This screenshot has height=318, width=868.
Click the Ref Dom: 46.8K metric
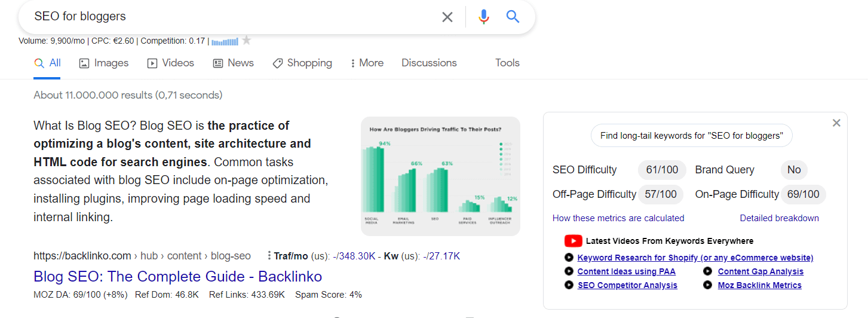coord(167,295)
